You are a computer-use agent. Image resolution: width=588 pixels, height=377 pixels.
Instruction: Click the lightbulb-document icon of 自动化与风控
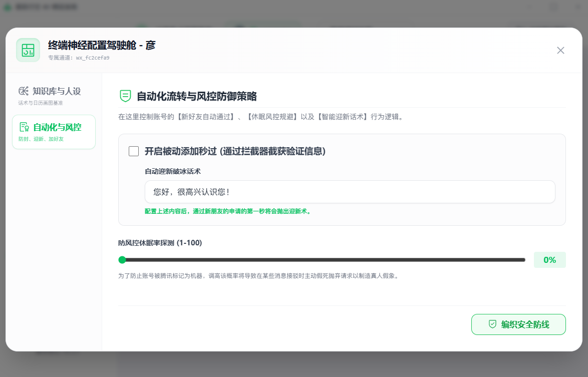(24, 127)
